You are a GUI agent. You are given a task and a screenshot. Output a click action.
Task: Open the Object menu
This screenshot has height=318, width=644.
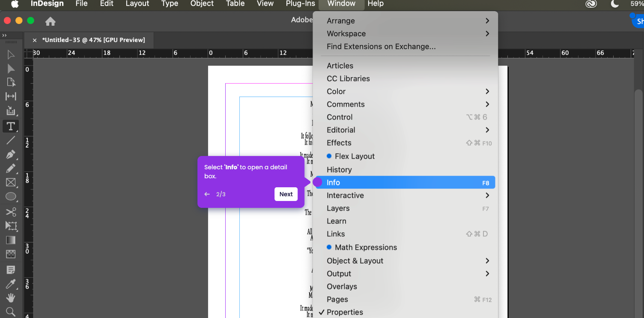[202, 4]
